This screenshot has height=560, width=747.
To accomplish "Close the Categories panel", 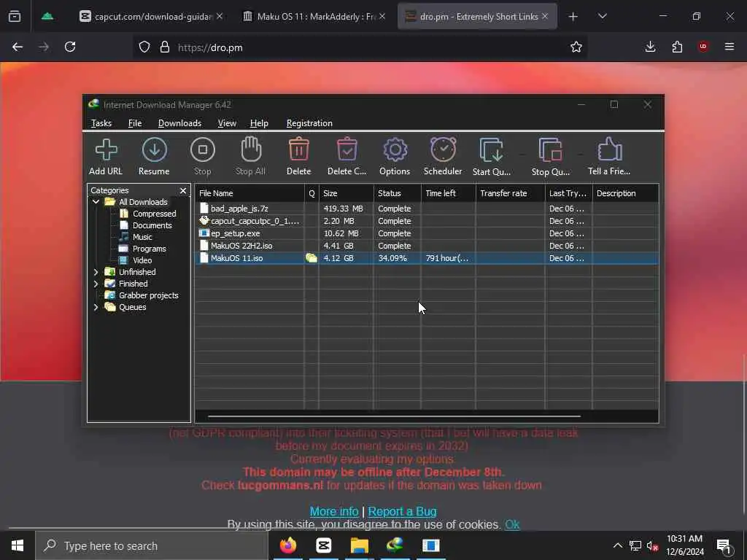I will 183,190.
